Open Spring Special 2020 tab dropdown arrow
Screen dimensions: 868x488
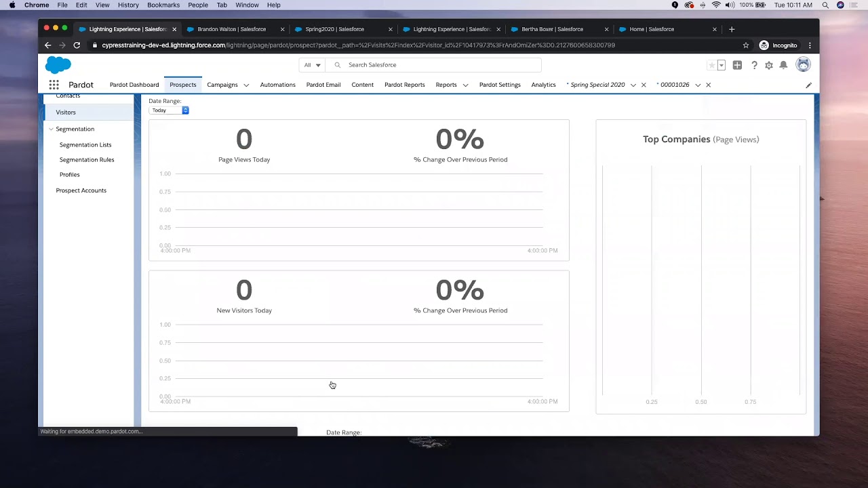633,85
